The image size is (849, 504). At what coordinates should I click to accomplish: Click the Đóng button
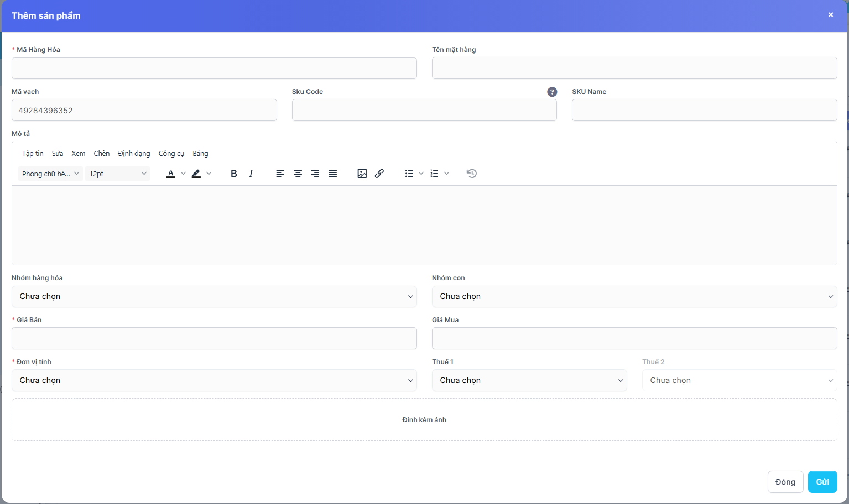[785, 482]
